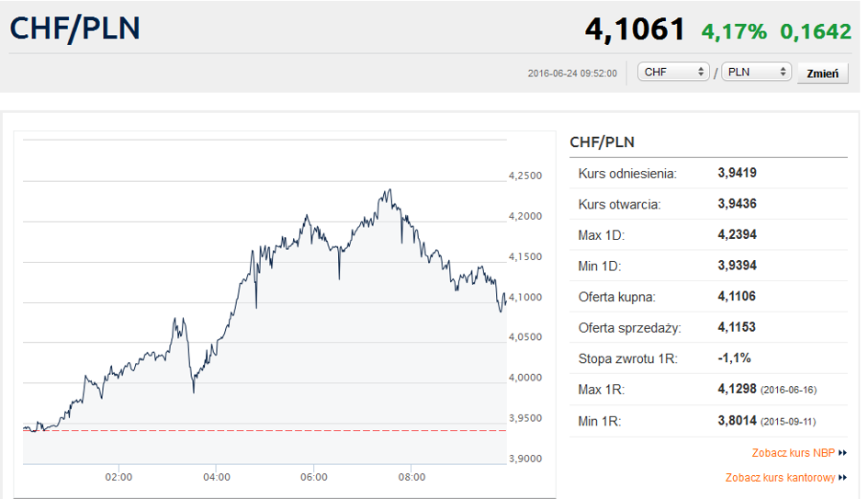Click the double-arrow icon beside kurs kantorowy
The image size is (868, 499).
(x=842, y=477)
